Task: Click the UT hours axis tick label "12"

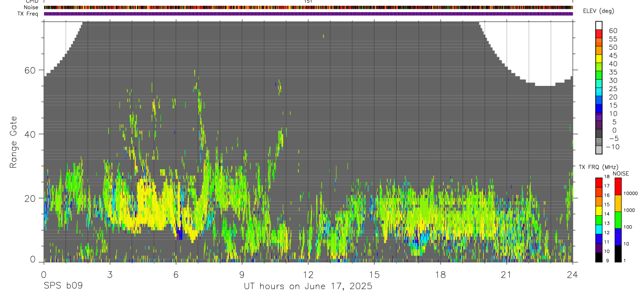Action: pos(308,274)
